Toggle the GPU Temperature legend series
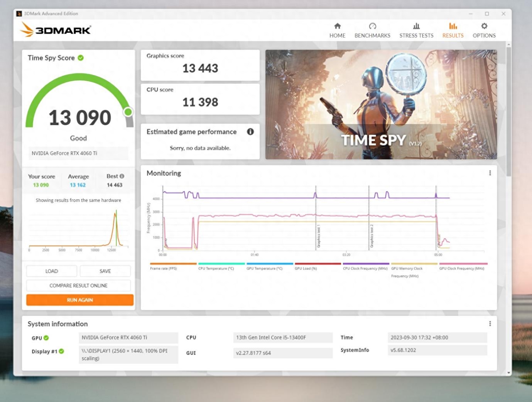 click(269, 266)
